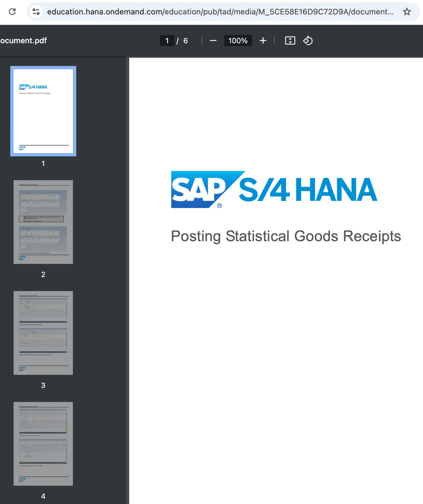Select page 1 thumbnail
Screen dimensions: 423x504
click(43, 111)
